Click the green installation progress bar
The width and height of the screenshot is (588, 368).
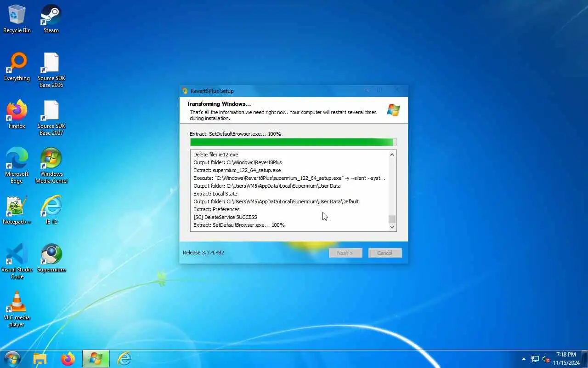point(293,142)
